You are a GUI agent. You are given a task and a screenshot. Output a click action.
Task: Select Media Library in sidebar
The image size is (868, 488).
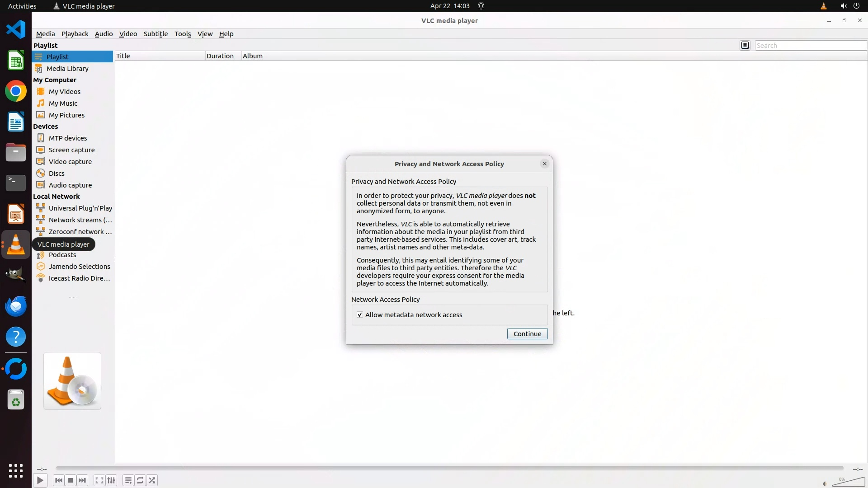[x=67, y=69]
